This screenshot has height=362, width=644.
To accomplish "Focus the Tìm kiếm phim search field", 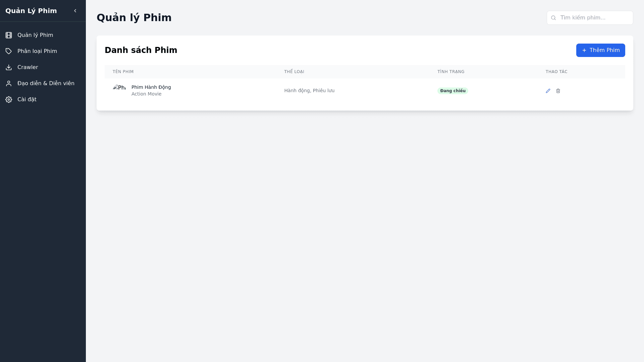I will point(594,18).
